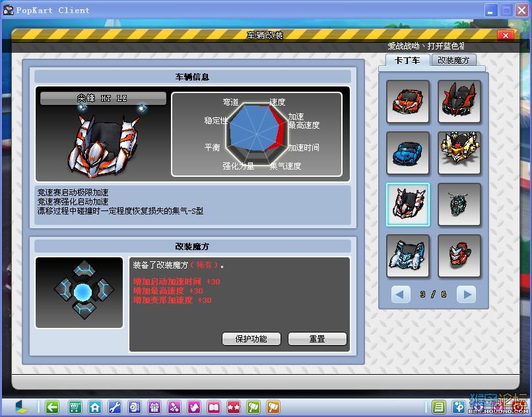This screenshot has height=417, width=532.
Task: Click the 装备了改装魔方 status text
Action: click(178, 265)
